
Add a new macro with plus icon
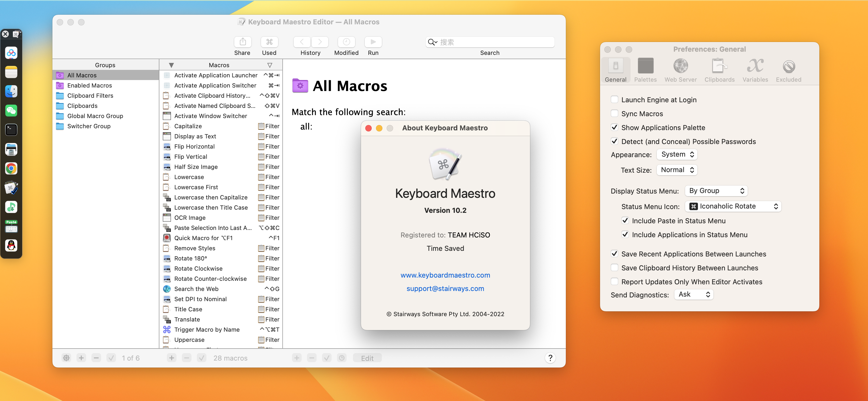pyautogui.click(x=171, y=358)
